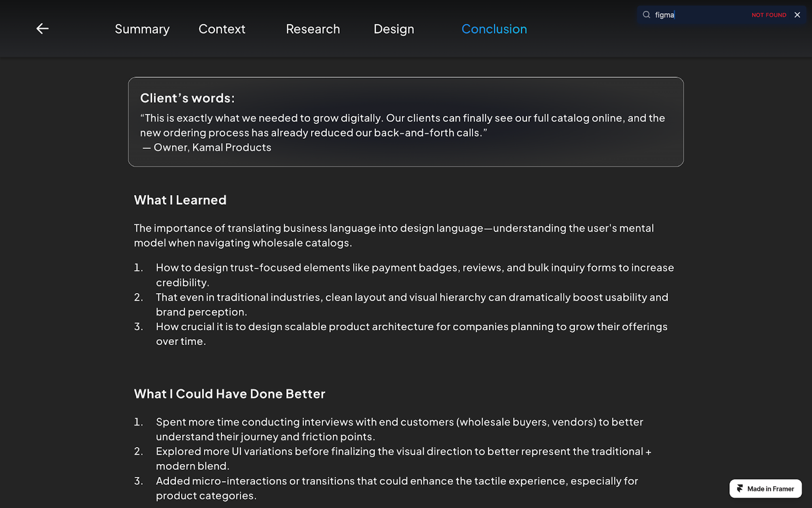The height and width of the screenshot is (508, 812).
Task: Go to the Research tab
Action: (x=313, y=29)
